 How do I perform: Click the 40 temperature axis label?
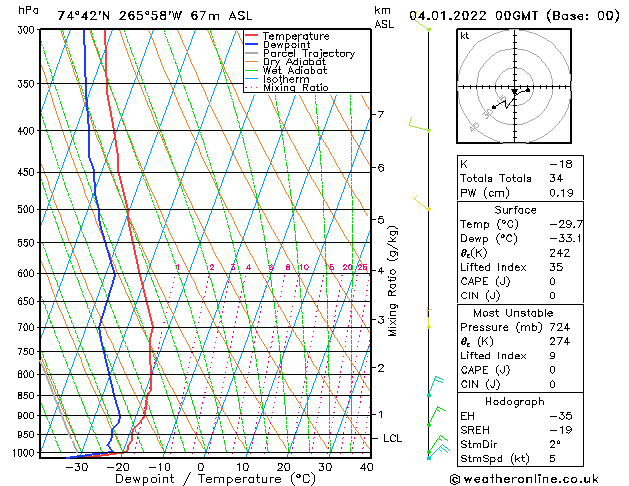click(x=366, y=467)
